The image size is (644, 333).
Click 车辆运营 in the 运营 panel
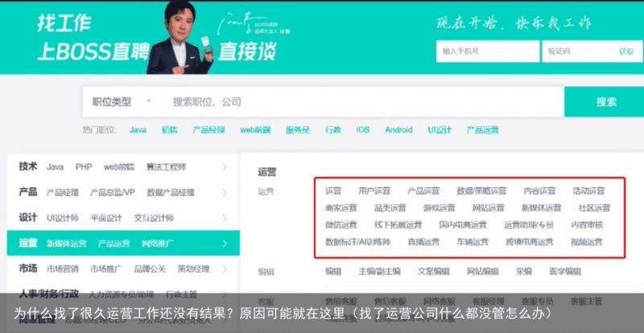(473, 242)
